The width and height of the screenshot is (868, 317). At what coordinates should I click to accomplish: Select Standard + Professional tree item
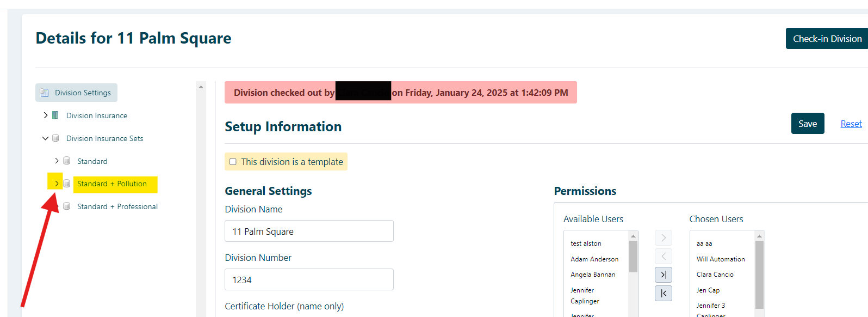coord(117,207)
